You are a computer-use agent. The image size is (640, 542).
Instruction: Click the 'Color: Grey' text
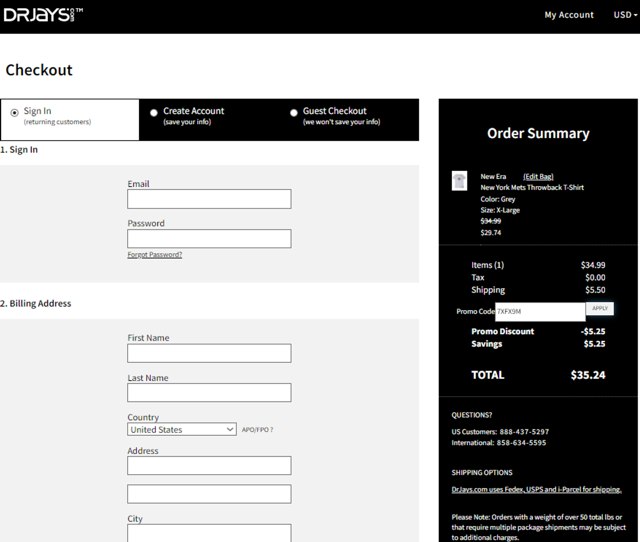click(x=498, y=199)
